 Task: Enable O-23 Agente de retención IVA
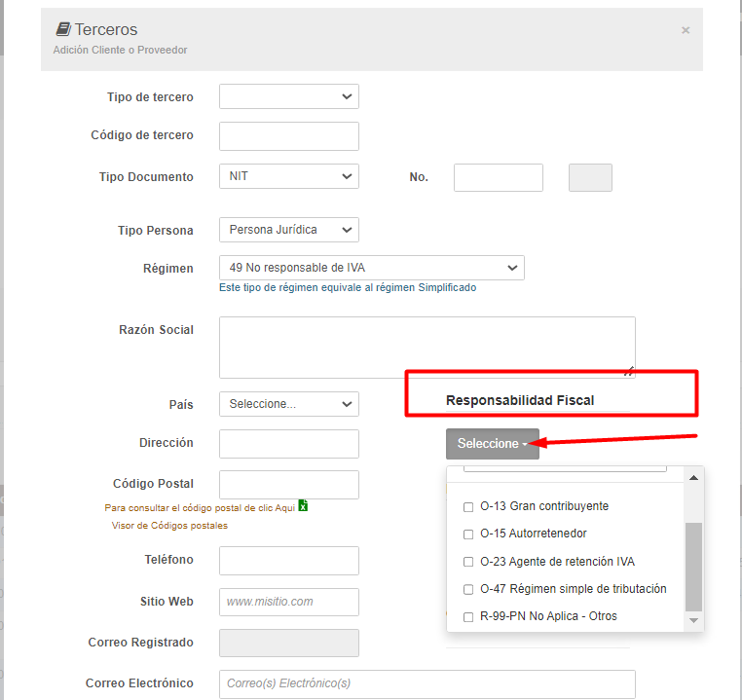468,562
